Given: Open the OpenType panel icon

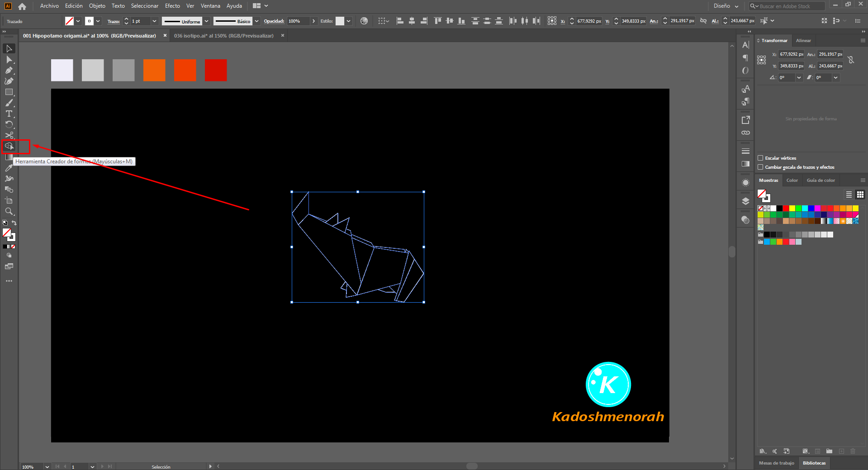Looking at the screenshot, I should 745,71.
